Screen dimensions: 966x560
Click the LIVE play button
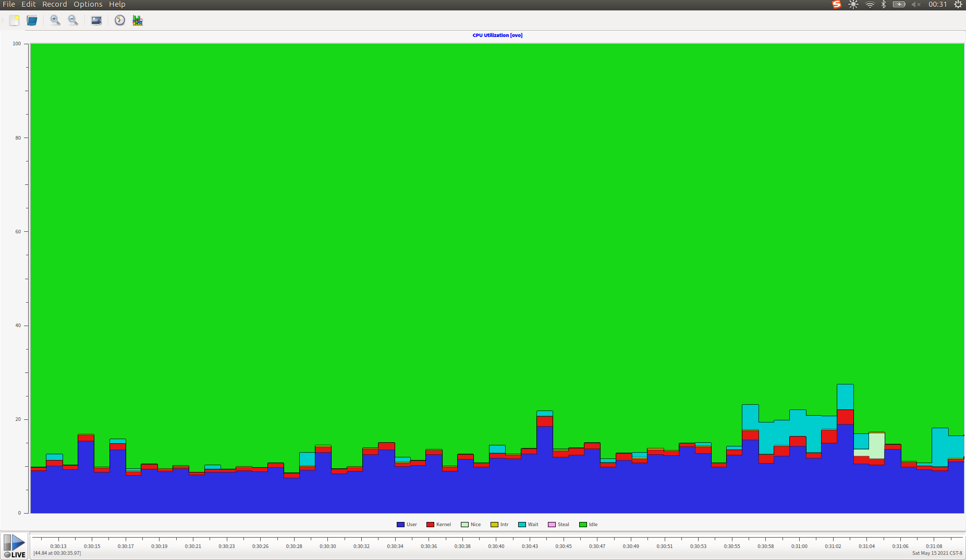pyautogui.click(x=15, y=545)
